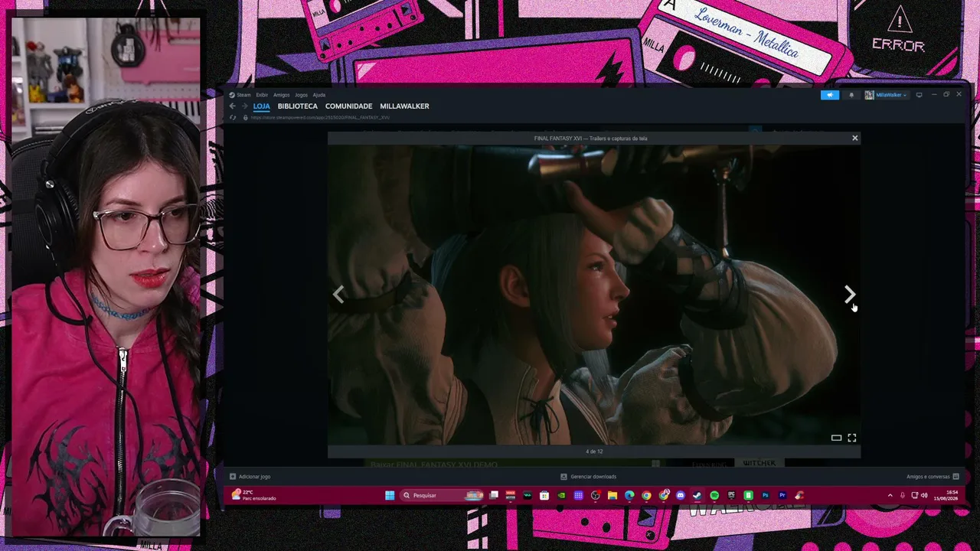
Task: Open the weather widget on taskbar
Action: (253, 495)
